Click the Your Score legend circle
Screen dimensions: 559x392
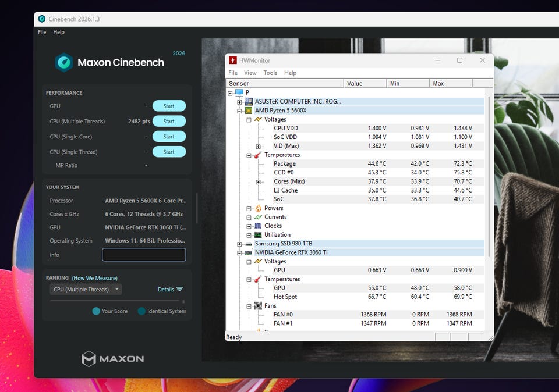96,311
